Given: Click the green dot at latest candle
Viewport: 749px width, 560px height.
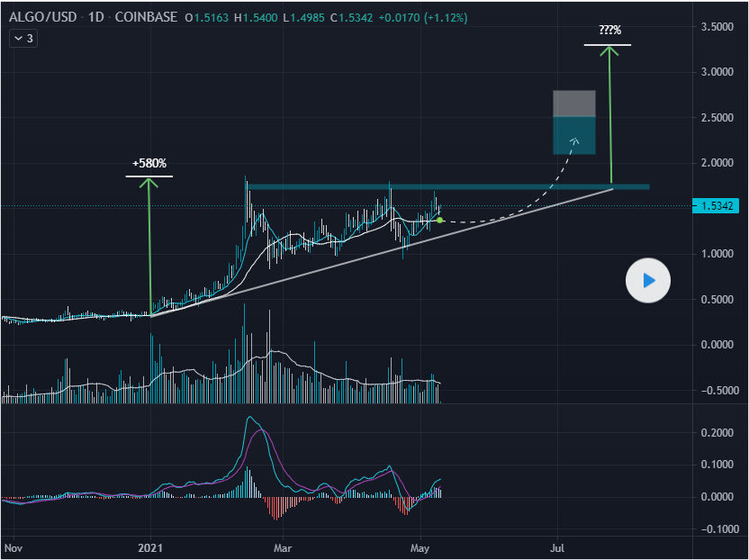Looking at the screenshot, I should [439, 220].
